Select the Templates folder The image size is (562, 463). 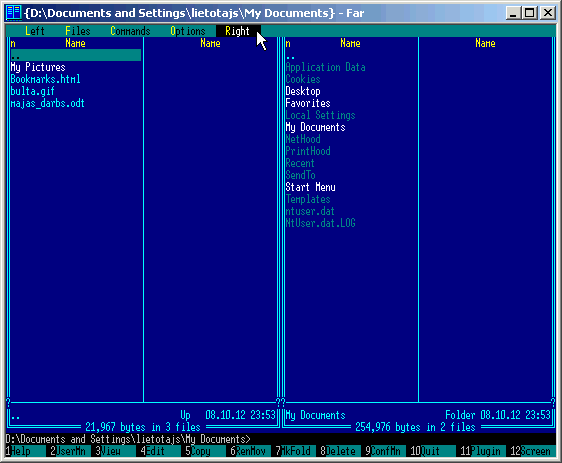tap(308, 199)
